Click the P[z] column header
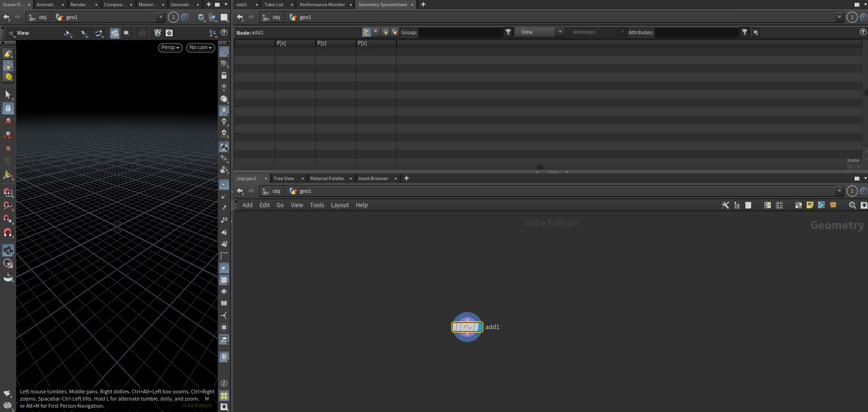 (376, 43)
